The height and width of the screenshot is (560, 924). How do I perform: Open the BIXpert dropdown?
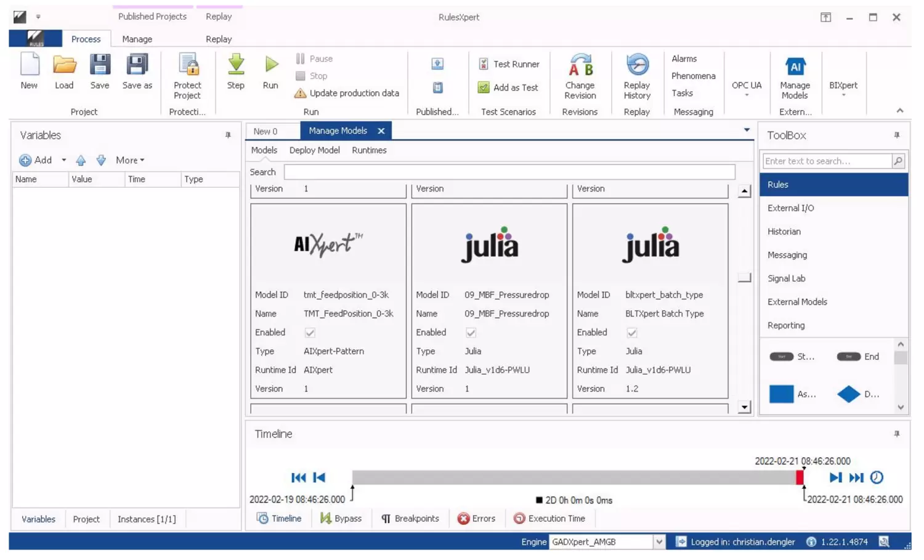pyautogui.click(x=843, y=89)
